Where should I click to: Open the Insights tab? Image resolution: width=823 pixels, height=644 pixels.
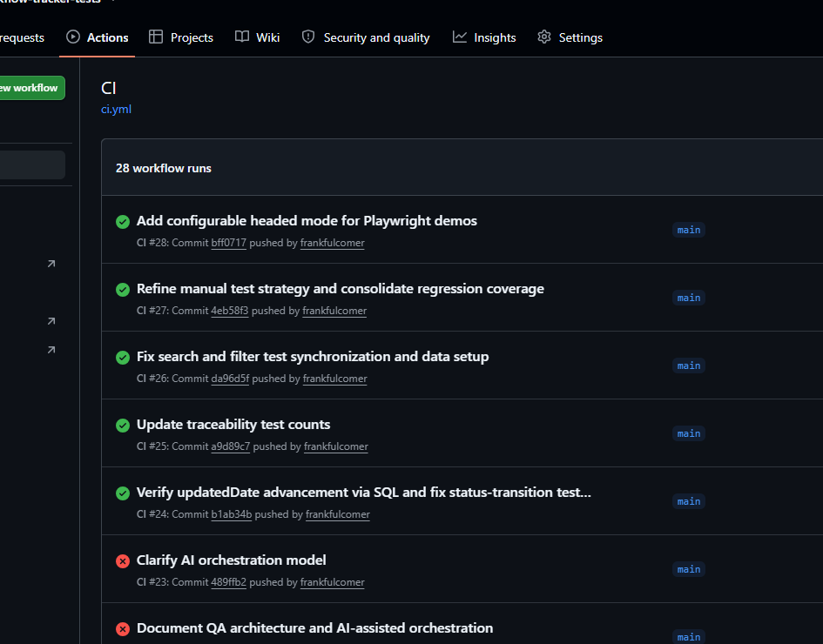point(484,37)
